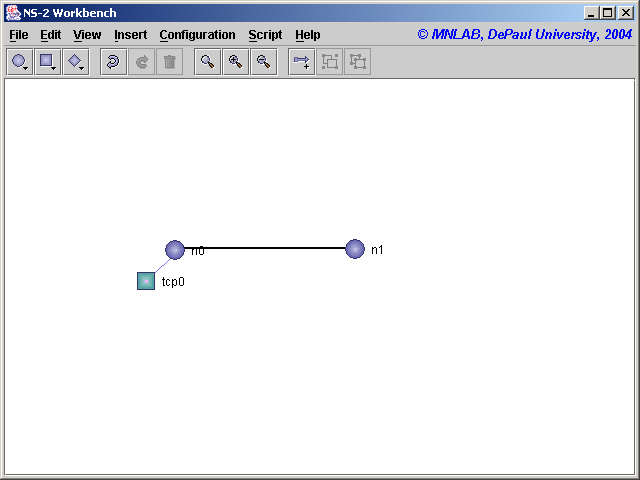
Task: Open the Configuration menu
Action: [x=198, y=35]
